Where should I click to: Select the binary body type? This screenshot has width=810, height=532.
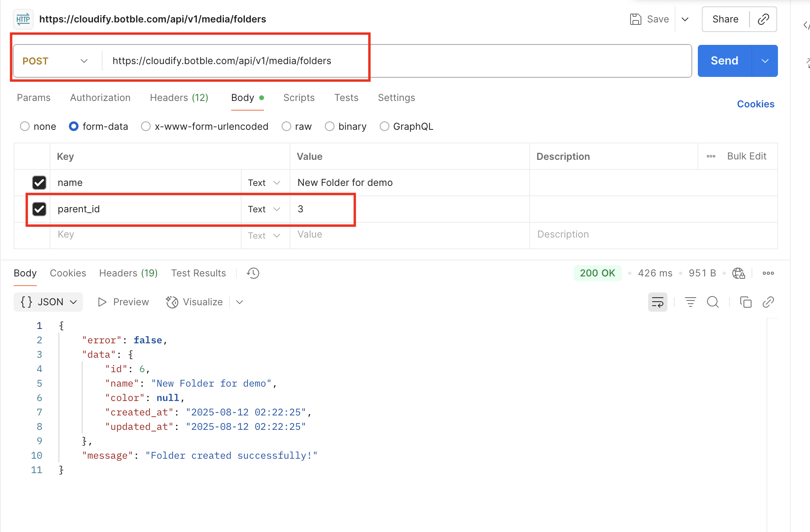pos(329,127)
